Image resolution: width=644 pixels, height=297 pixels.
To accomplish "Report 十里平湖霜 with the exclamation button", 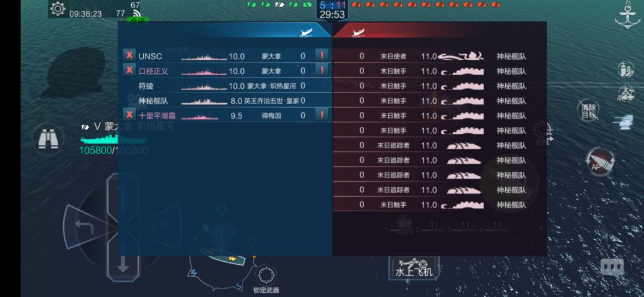I will pos(321,115).
